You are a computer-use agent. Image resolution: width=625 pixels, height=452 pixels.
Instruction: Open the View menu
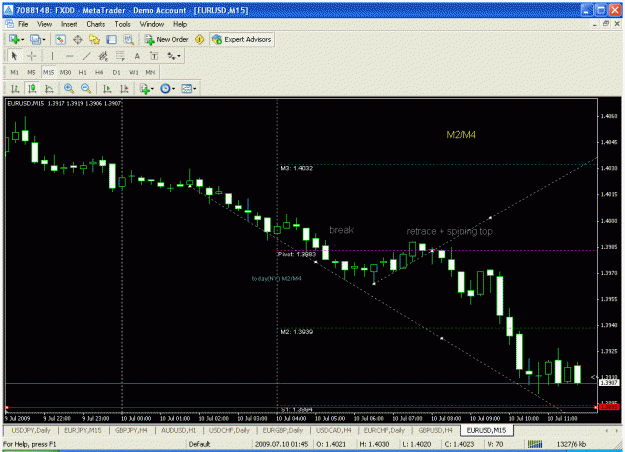[44, 24]
